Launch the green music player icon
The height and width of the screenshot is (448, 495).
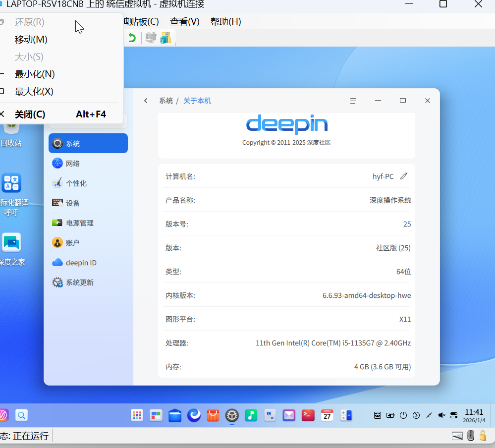click(x=251, y=415)
